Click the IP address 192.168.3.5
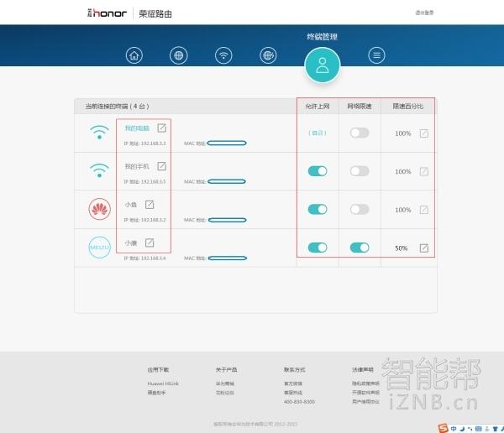Image resolution: width=504 pixels, height=433 pixels. click(153, 181)
